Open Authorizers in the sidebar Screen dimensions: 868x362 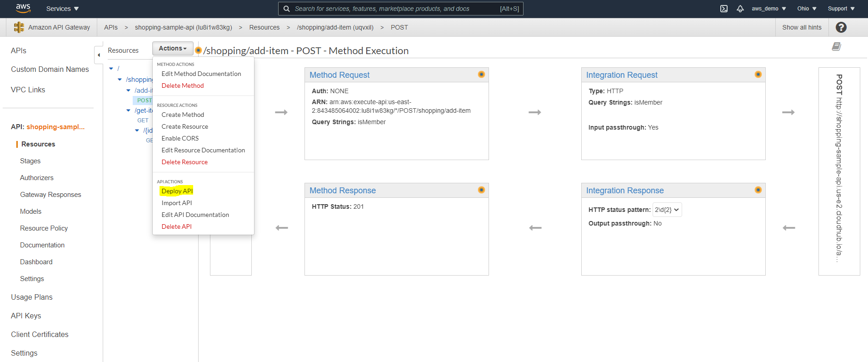click(x=37, y=178)
